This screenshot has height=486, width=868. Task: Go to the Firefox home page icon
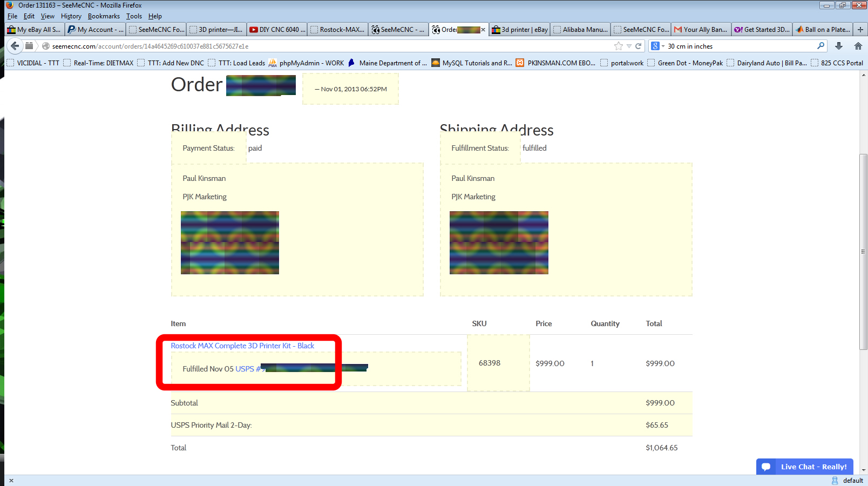click(x=858, y=46)
